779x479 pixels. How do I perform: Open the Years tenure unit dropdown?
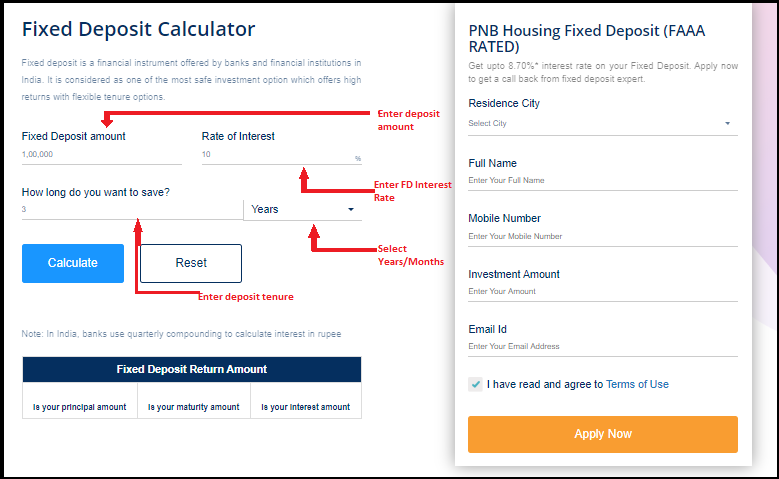(x=303, y=209)
